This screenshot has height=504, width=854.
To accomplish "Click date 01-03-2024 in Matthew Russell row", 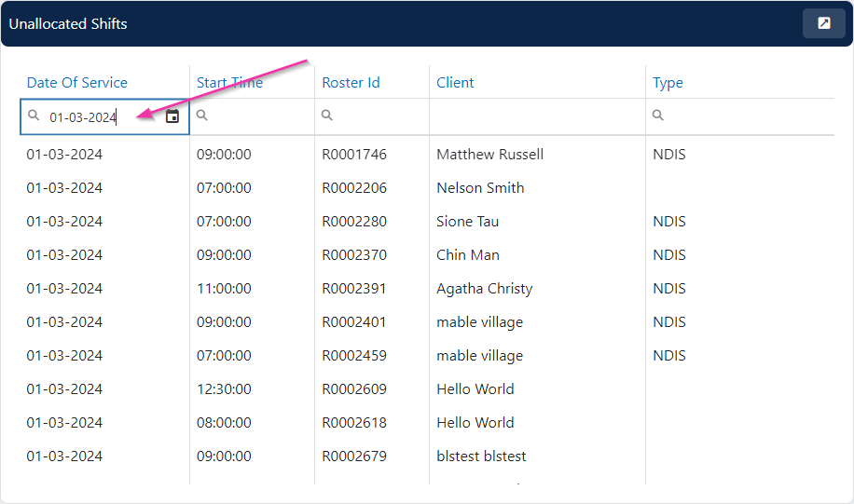I will pos(64,155).
